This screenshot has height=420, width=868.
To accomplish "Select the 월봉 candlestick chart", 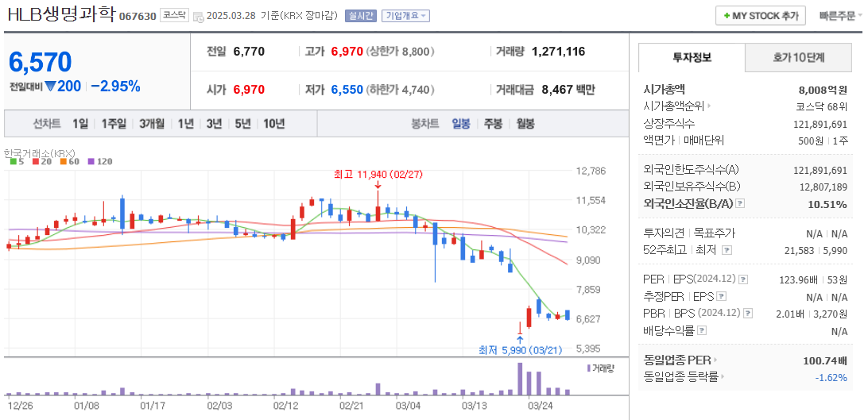I will coord(525,124).
